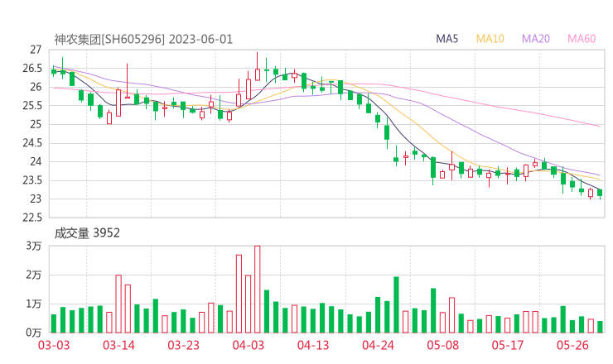613x364 pixels.
Task: Click the 22.5 price axis label
Action: pos(32,217)
